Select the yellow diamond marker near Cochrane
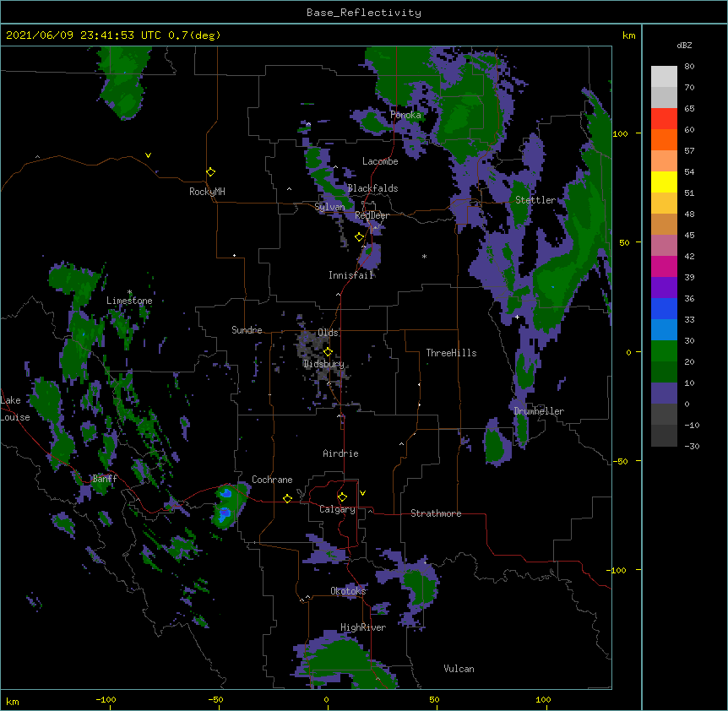The image size is (728, 711). tap(287, 498)
